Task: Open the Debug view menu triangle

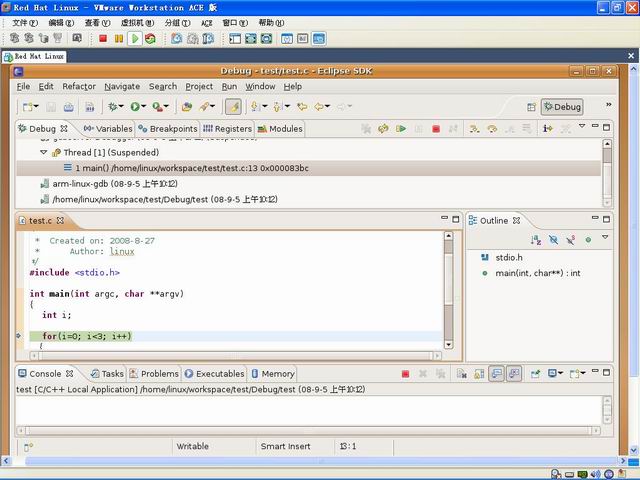Action: coord(582,126)
